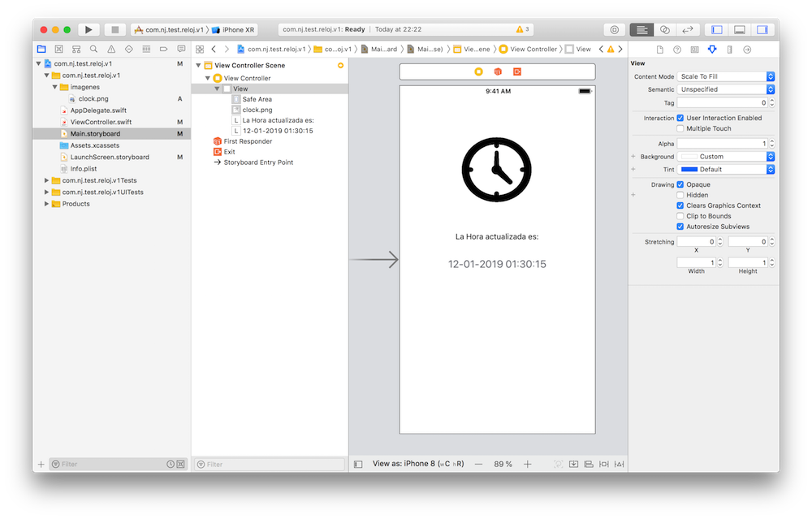The height and width of the screenshot is (519, 812).
Task: Switch to the Assistant editor
Action: click(x=664, y=29)
